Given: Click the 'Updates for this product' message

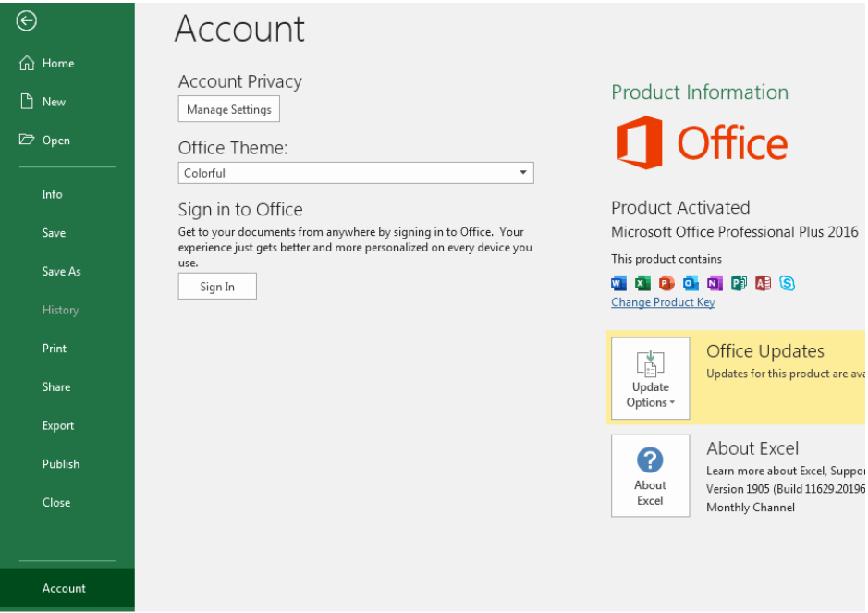Looking at the screenshot, I should pyautogui.click(x=786, y=374).
